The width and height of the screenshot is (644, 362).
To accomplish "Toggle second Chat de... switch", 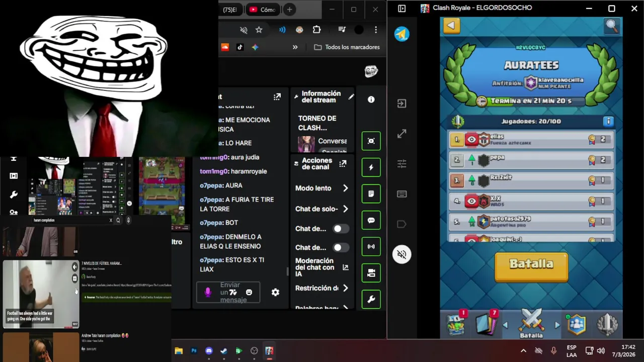I will click(341, 247).
